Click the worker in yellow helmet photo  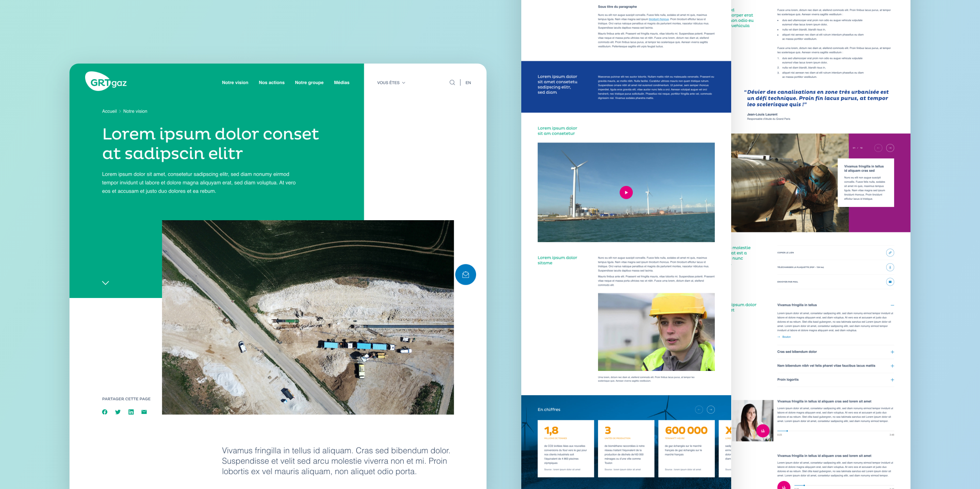(x=656, y=332)
